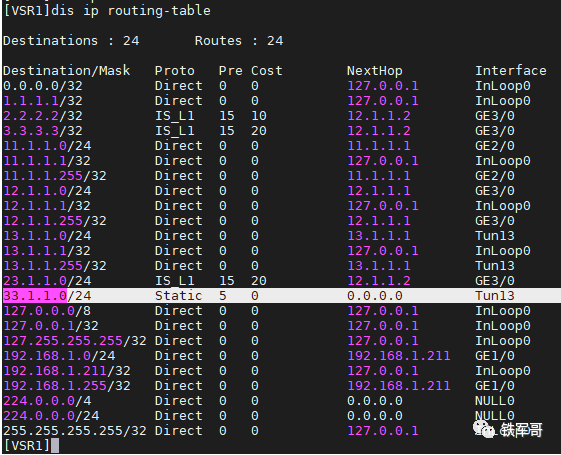561x455 pixels.
Task: Click the highlighted 33.1.1.0/24 static route
Action: pos(282,295)
